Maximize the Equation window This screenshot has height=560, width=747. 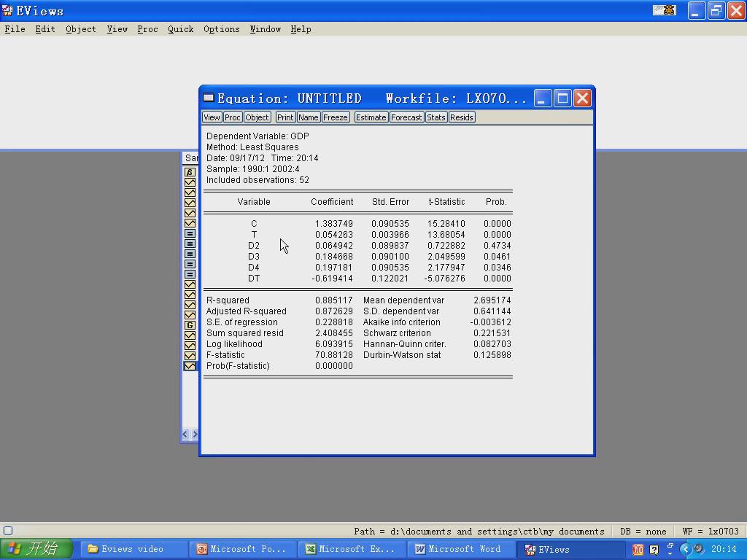562,98
